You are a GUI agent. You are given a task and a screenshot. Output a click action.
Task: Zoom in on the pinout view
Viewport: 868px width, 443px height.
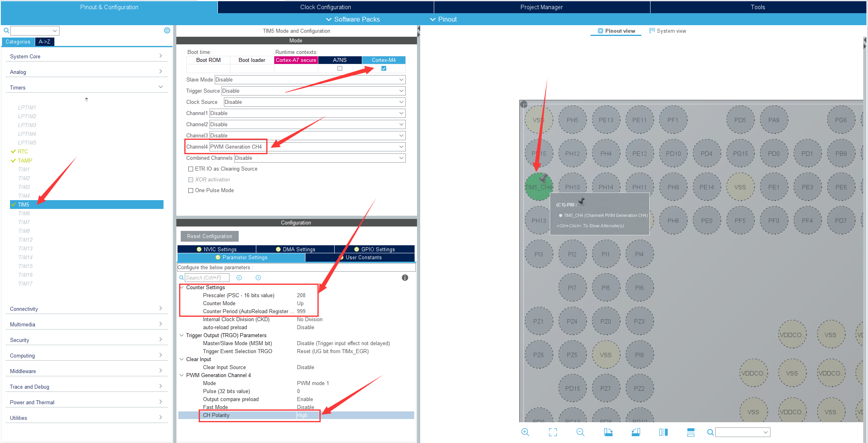(525, 432)
